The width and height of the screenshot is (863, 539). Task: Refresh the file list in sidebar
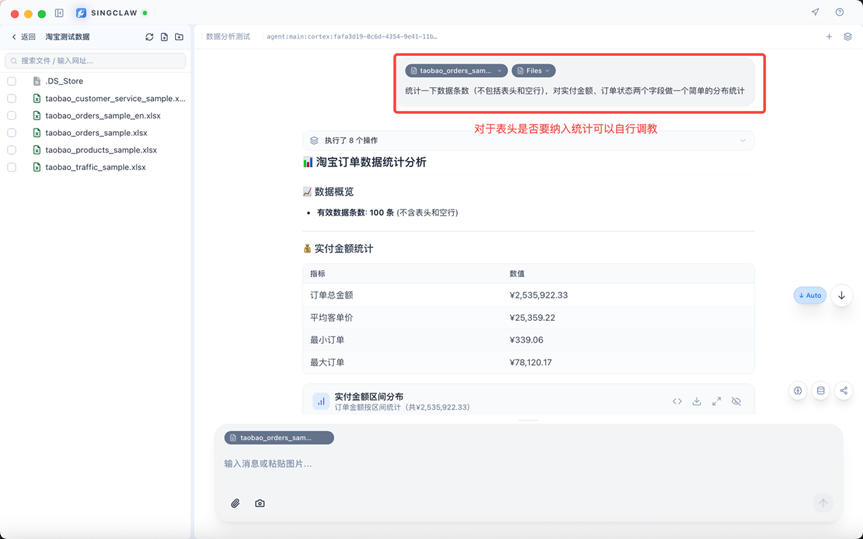pyautogui.click(x=149, y=37)
